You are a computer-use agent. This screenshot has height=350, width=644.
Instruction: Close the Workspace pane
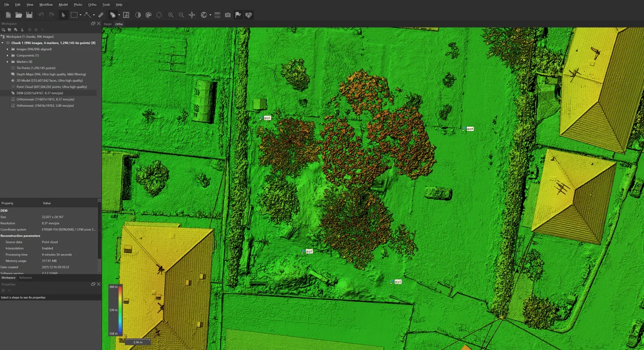click(98, 24)
